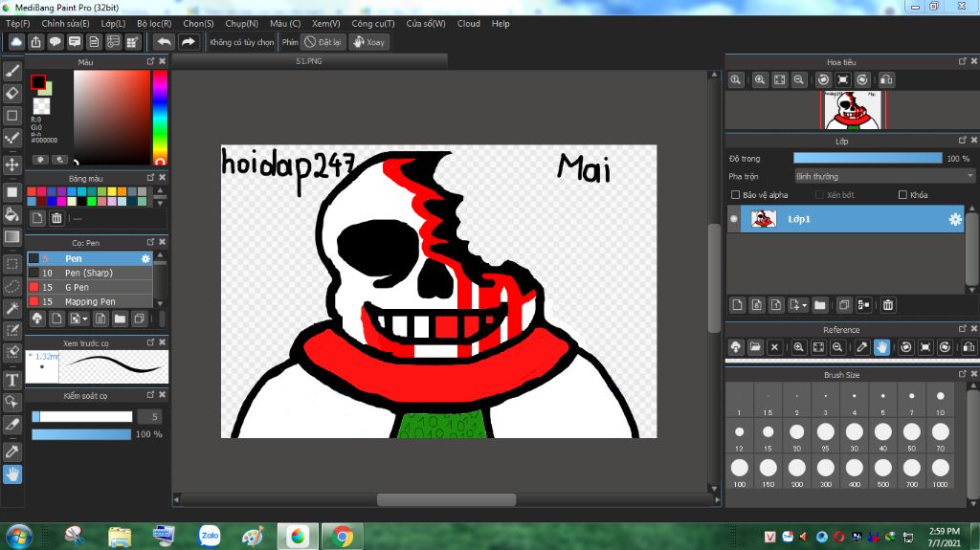Open the Pha trộn blend mode dropdown

point(883,176)
